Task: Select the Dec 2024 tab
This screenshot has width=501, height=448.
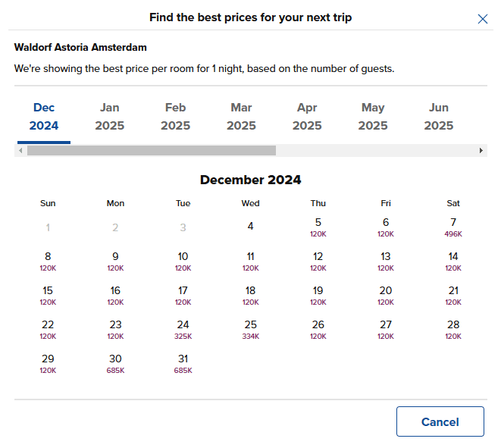Action: (x=44, y=117)
